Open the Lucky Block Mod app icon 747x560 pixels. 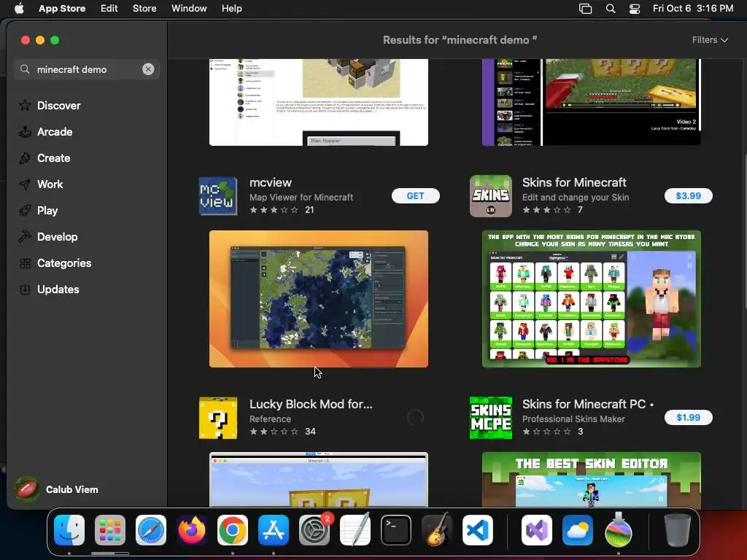tap(217, 418)
